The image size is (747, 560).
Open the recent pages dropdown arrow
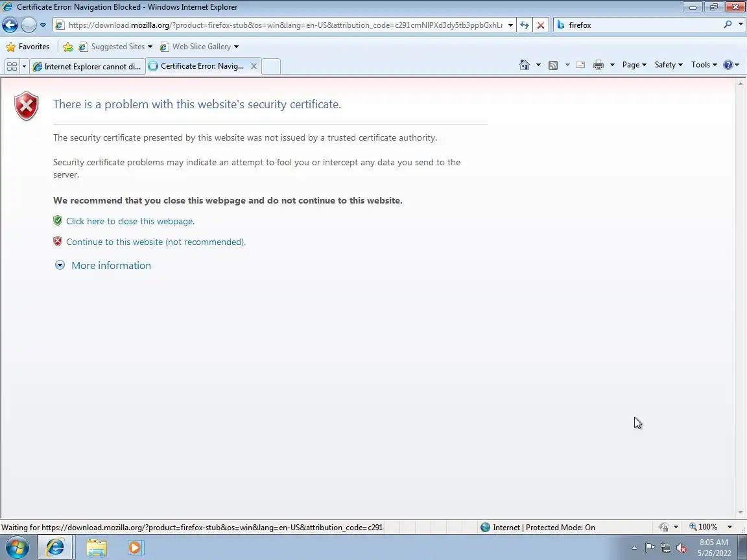43,25
